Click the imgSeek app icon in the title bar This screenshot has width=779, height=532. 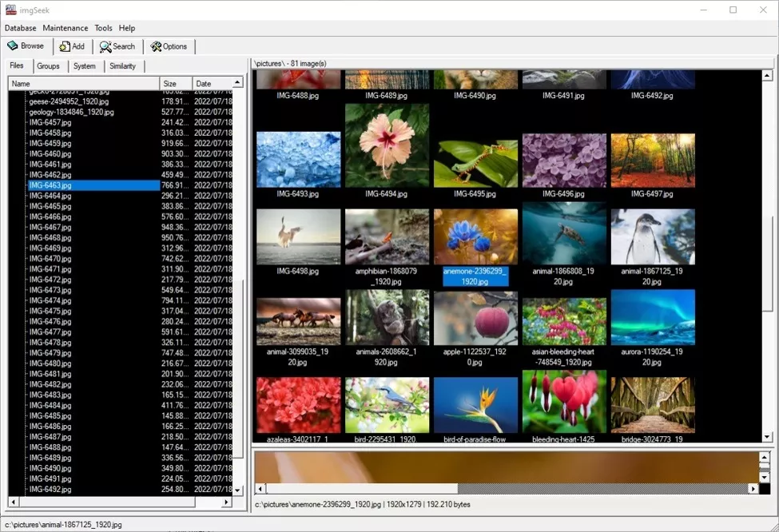10,10
